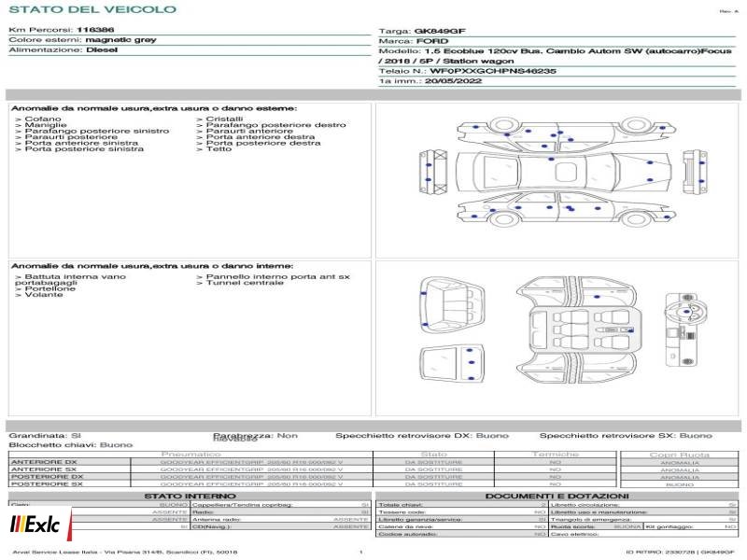Click the 'STATO INTERNO' section header

pos(190,497)
